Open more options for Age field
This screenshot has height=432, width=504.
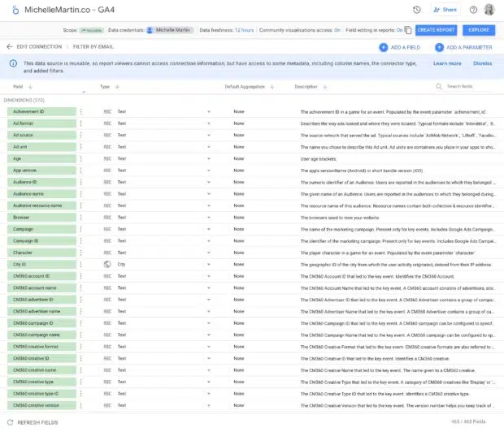tap(80, 158)
